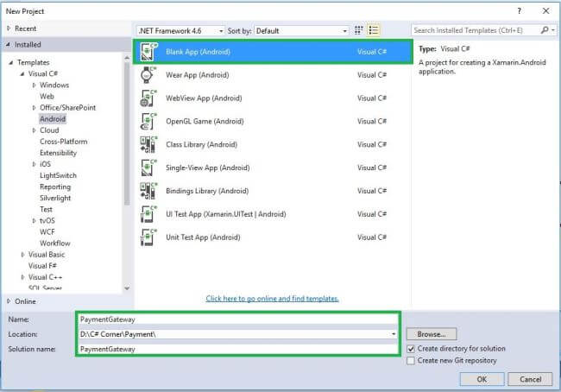The image size is (561, 392).
Task: Click the Search Installed Templates box
Action: click(x=476, y=30)
